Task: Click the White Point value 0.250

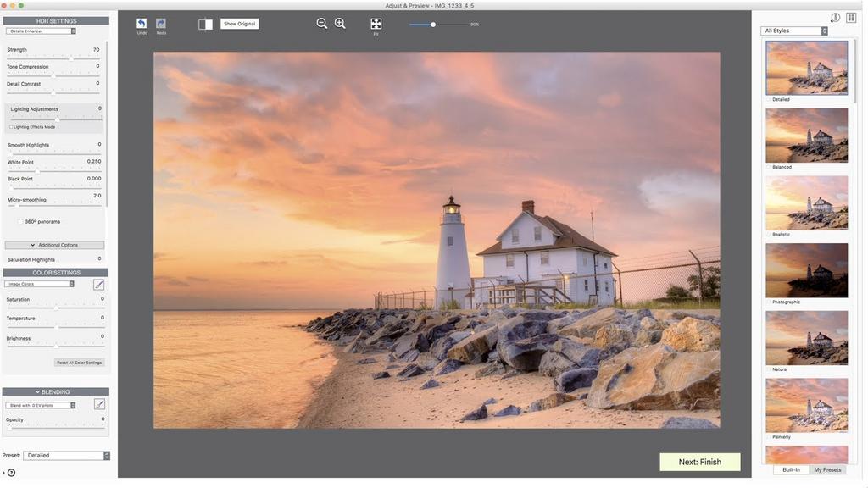Action: tap(94, 162)
